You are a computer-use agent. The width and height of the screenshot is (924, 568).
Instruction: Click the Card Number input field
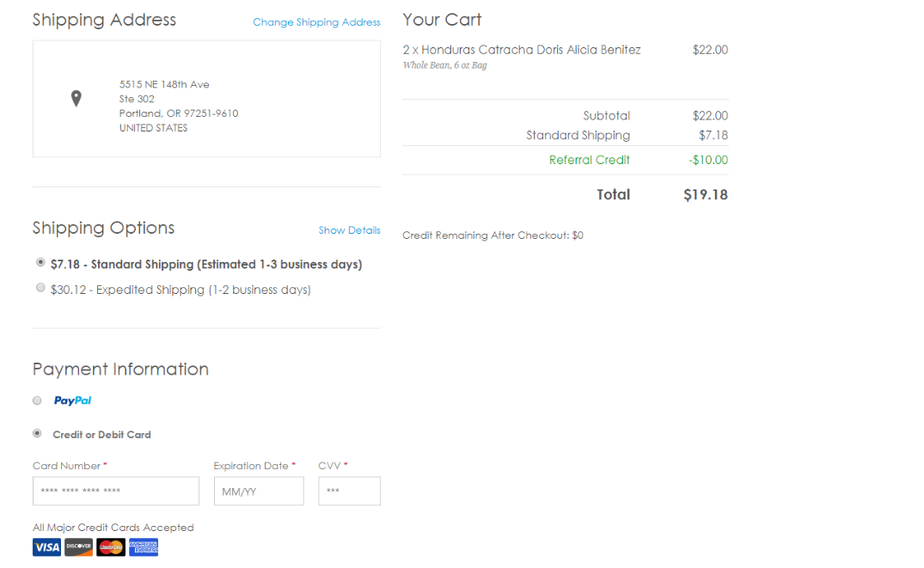point(116,492)
